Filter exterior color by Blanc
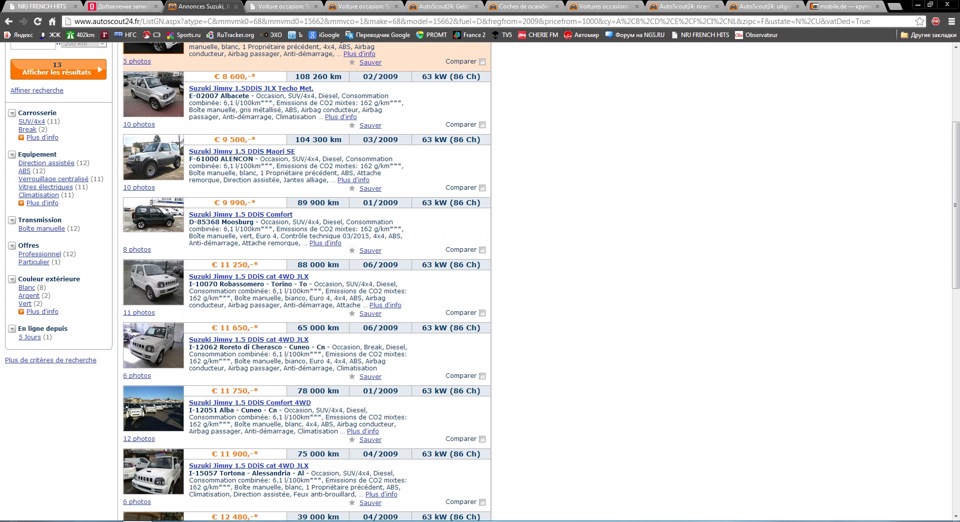Screen dimensions: 960x522 coord(27,288)
